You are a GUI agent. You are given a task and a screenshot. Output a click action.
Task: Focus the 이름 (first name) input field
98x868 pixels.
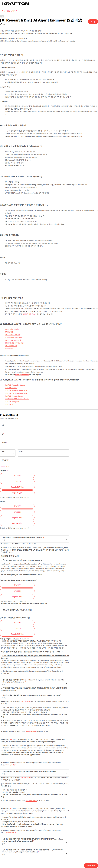(34, 427)
